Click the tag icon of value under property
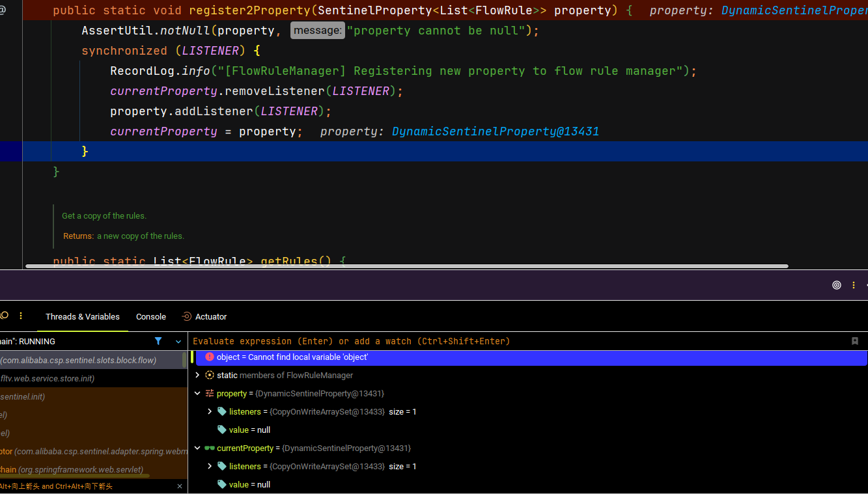The width and height of the screenshot is (868, 494). pyautogui.click(x=222, y=430)
